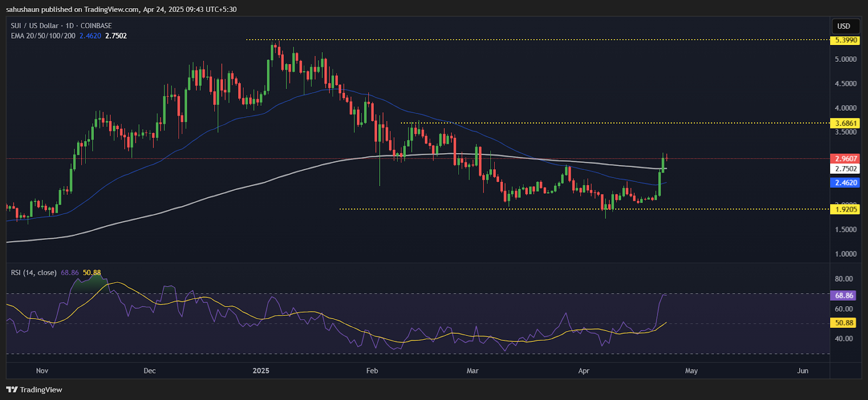
Task: Click the latest green candlestick on chart
Action: 663,163
